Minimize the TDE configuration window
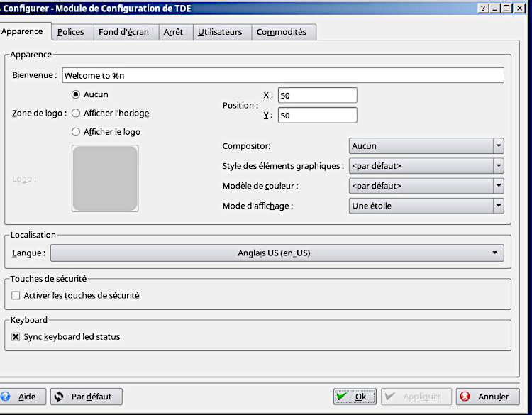 coord(494,8)
